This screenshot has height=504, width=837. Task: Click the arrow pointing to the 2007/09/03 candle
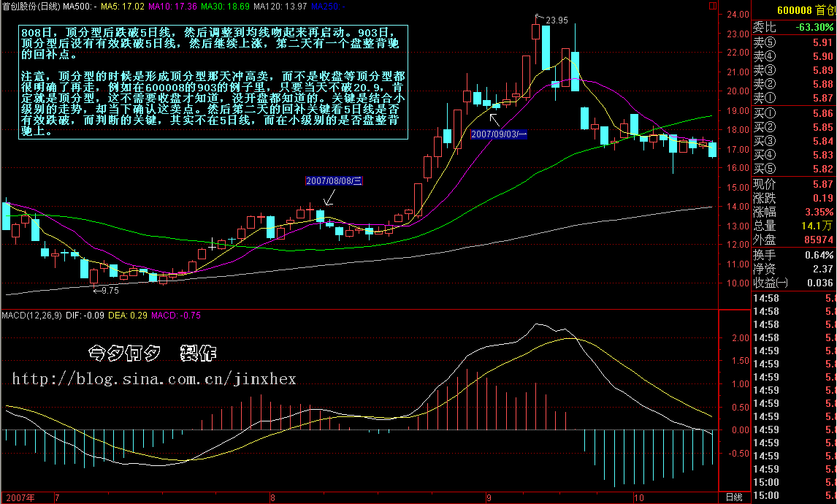[494, 117]
